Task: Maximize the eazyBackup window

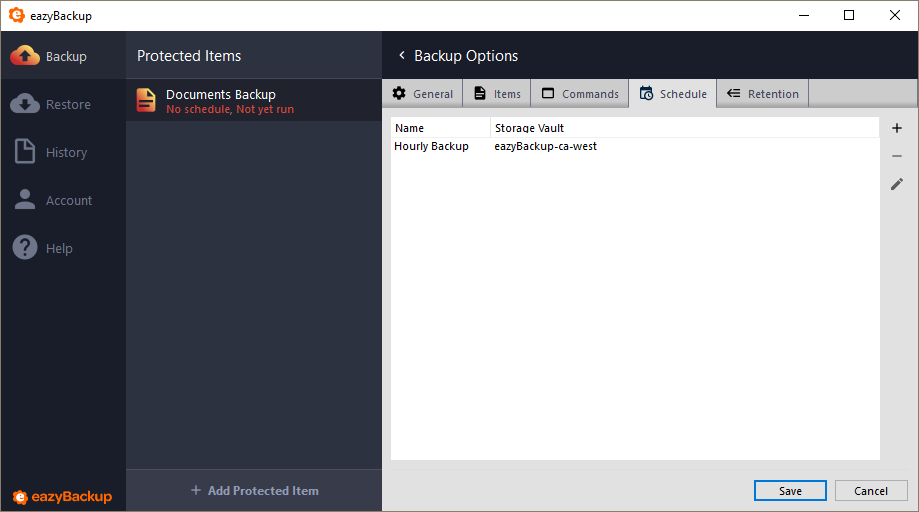Action: click(849, 15)
